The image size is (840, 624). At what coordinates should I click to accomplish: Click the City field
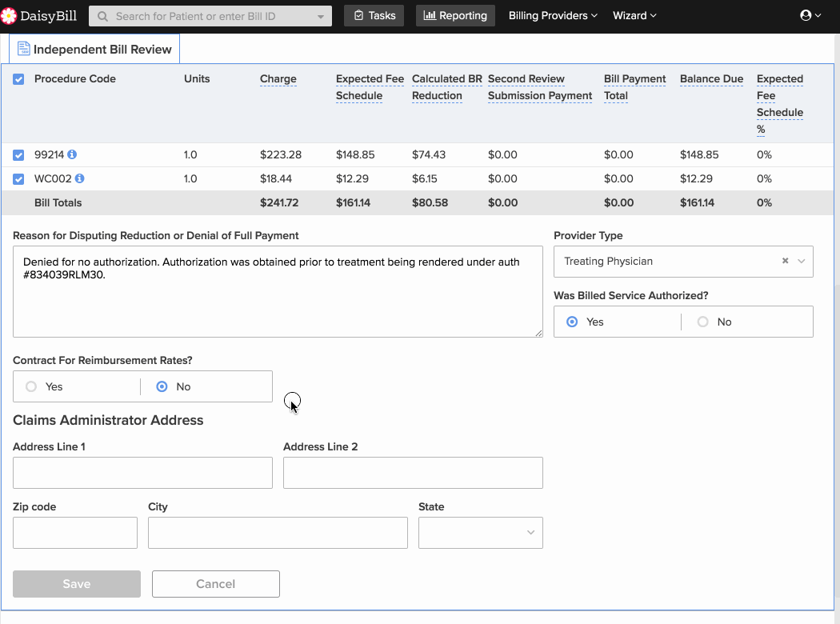(x=278, y=533)
